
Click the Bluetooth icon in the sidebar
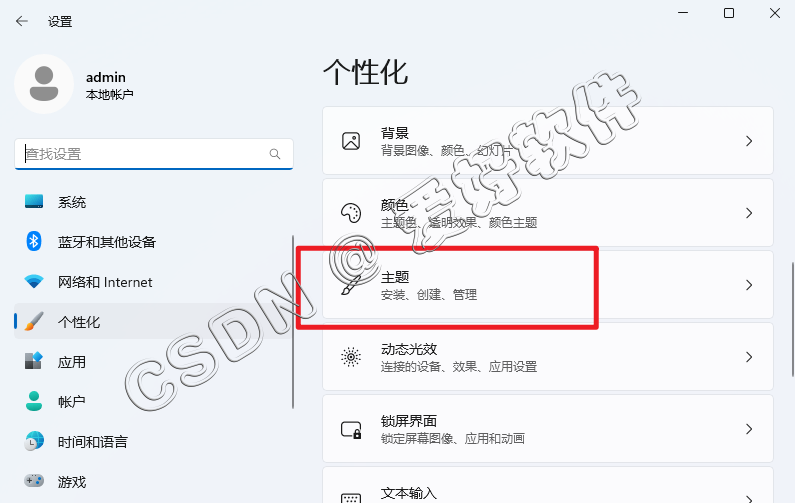point(34,241)
